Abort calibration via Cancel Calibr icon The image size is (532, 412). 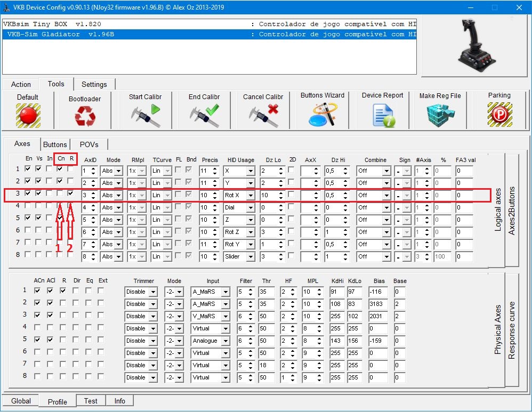263,115
